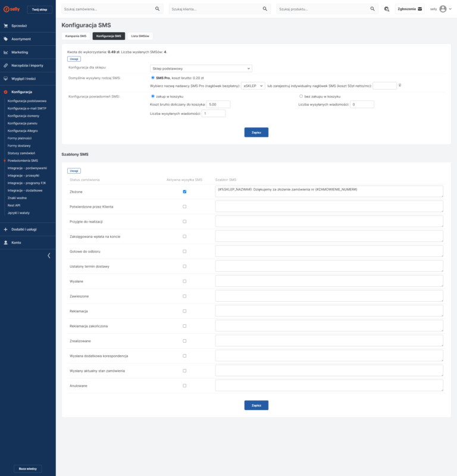This screenshot has height=476, width=457.
Task: Click the product search magnifier icon
Action: pyautogui.click(x=373, y=9)
